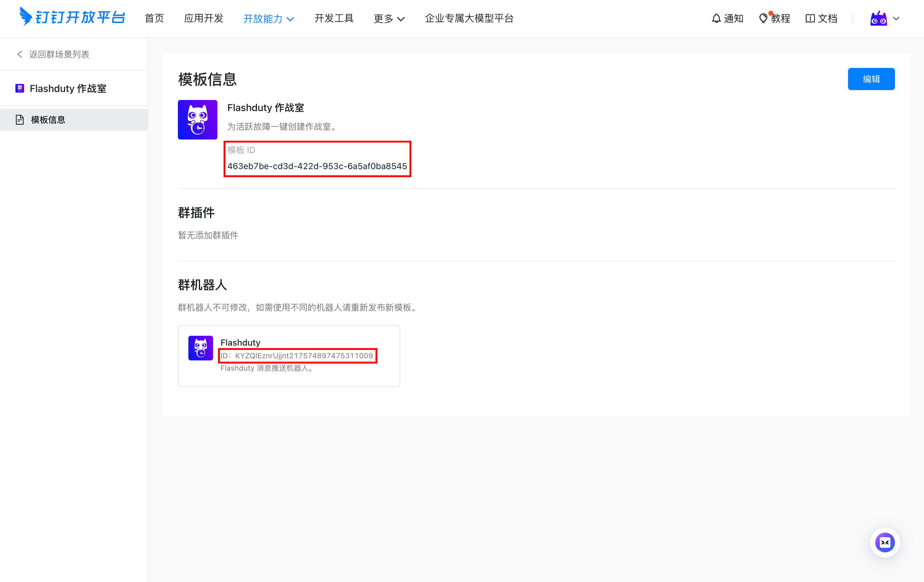This screenshot has width=924, height=582.
Task: Click 返回群场景列表 link
Action: pyautogui.click(x=59, y=54)
